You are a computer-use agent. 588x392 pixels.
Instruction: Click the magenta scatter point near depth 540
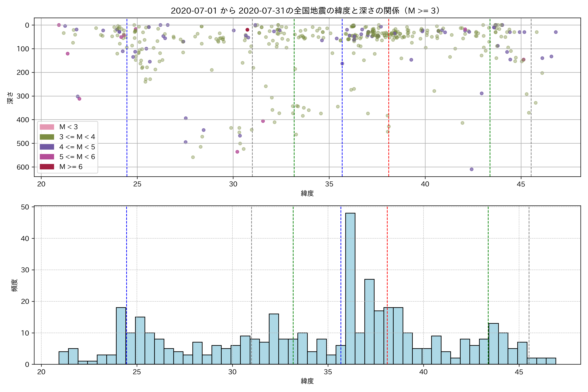237,152
